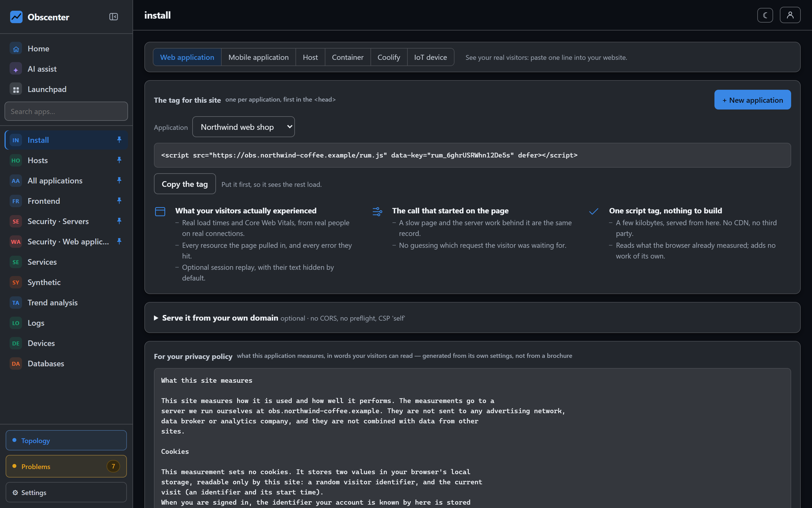Click the Problems count badge 7

click(x=113, y=466)
